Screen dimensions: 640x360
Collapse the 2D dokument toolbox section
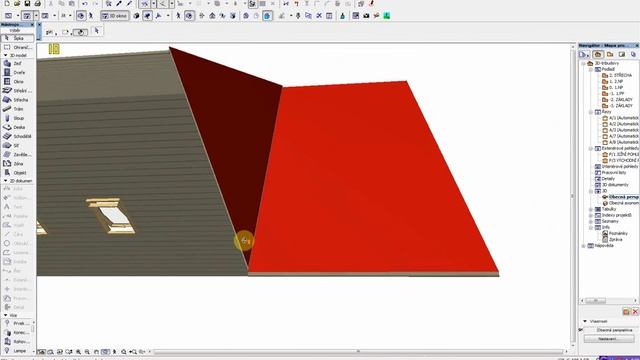click(6, 180)
